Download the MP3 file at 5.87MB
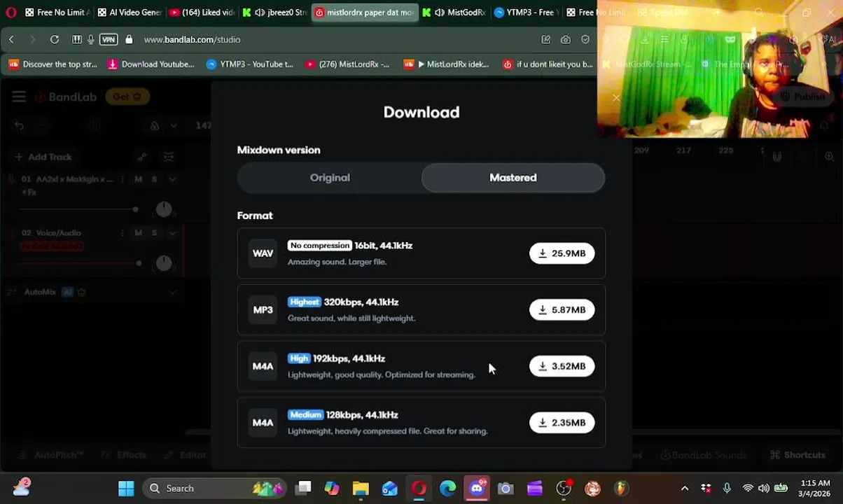The width and height of the screenshot is (843, 504). pyautogui.click(x=562, y=310)
